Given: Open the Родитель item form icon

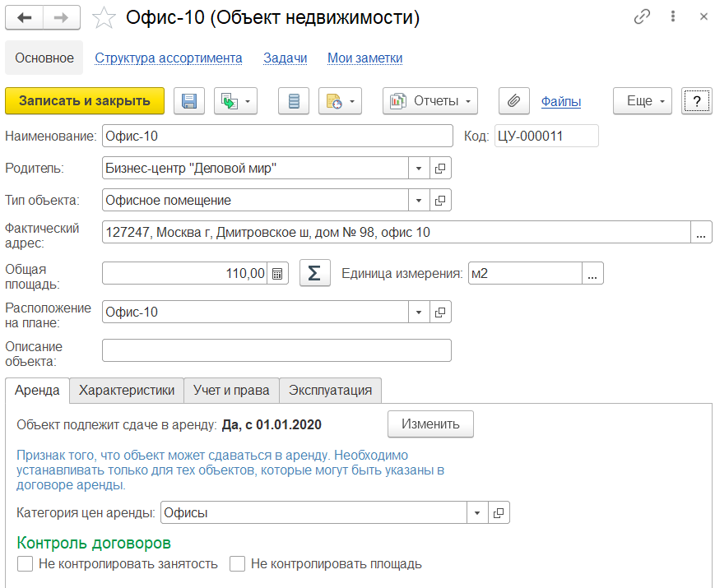Looking at the screenshot, I should 440,169.
